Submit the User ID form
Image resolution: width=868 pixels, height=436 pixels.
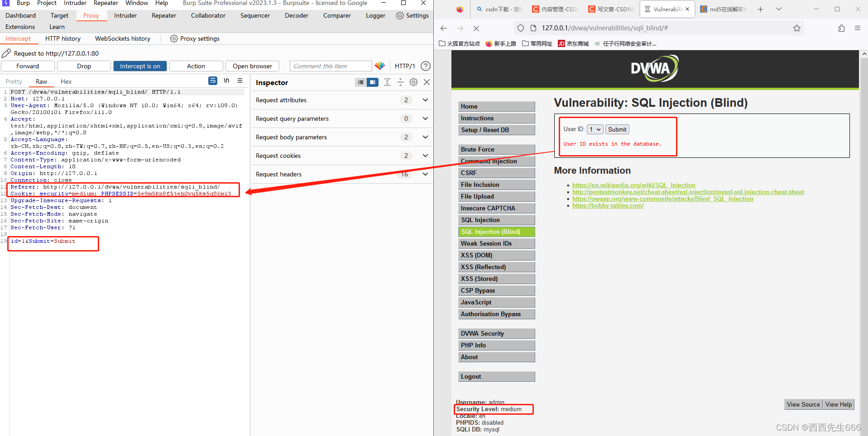tap(617, 129)
